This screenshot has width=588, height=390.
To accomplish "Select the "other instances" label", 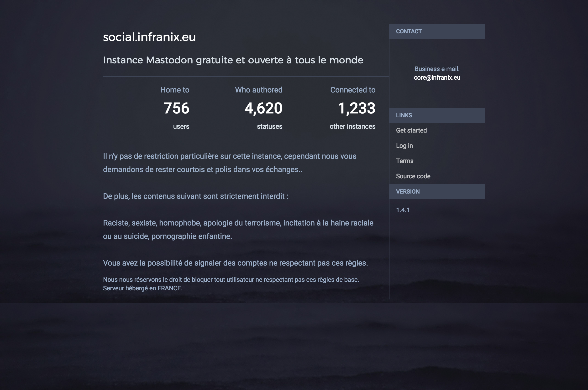I will (352, 126).
